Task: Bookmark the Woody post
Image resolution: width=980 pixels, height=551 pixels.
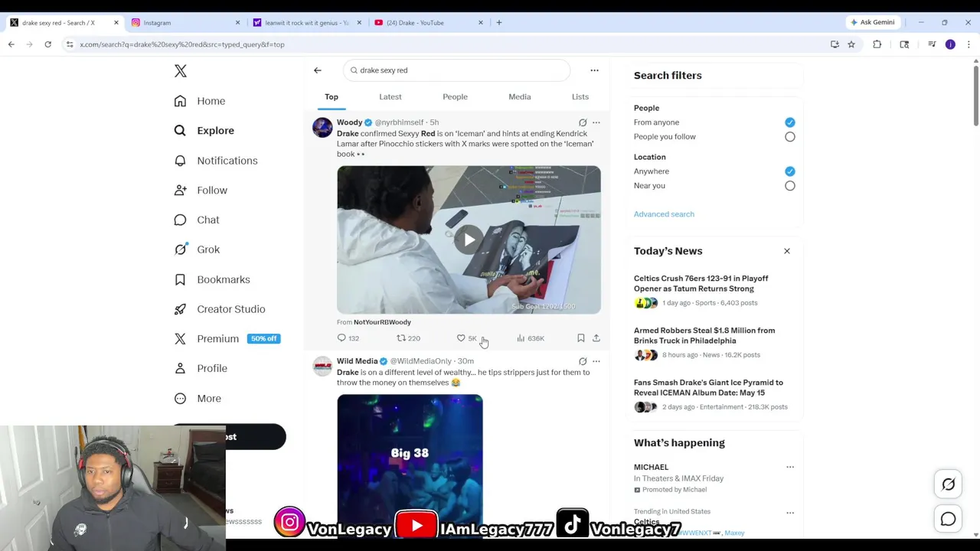Action: 581,338
